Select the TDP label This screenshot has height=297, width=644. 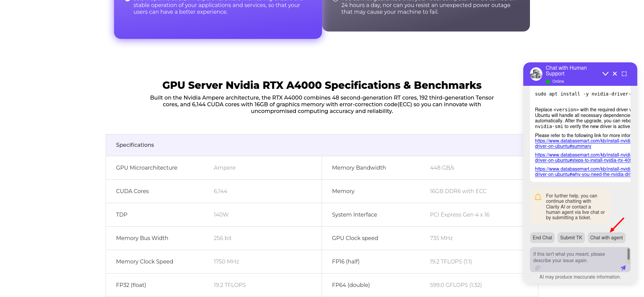tap(122, 215)
